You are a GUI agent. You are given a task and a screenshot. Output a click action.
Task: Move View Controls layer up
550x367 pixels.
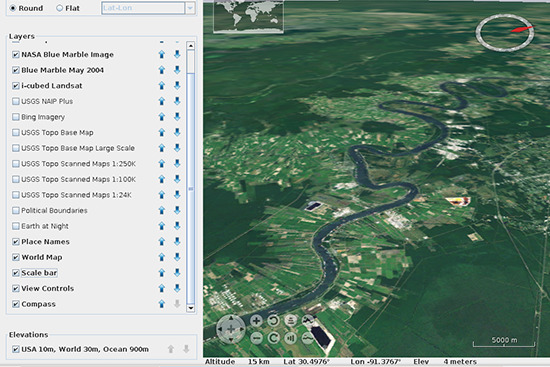(162, 288)
